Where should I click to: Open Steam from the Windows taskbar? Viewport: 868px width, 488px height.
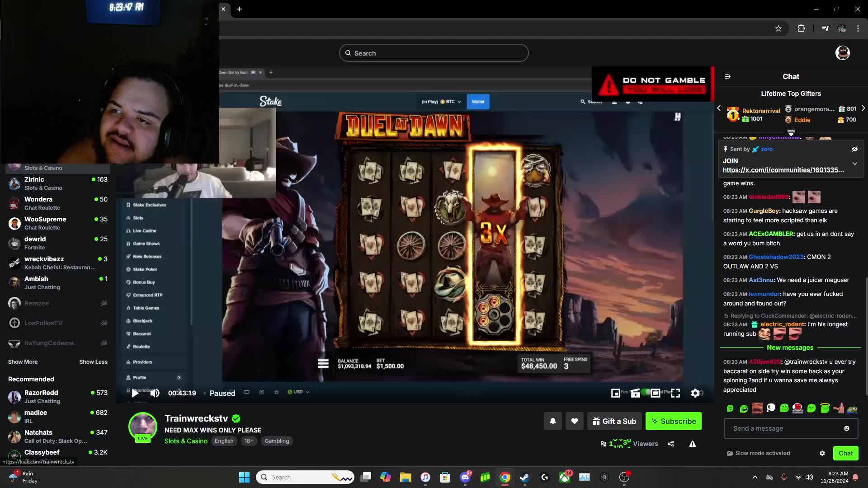(x=524, y=477)
